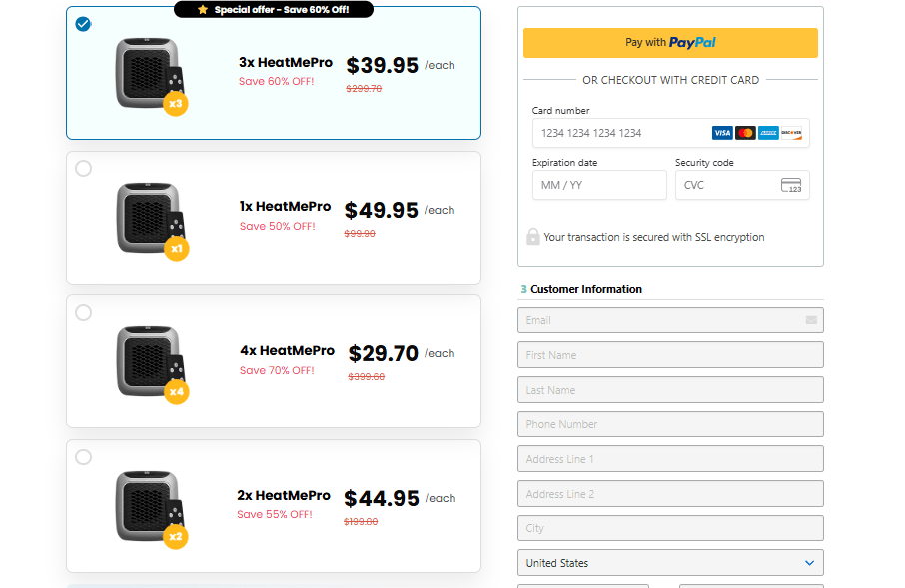Screen dimensions: 905x588
Task: Click the Pay with PayPal button
Action: click(670, 43)
